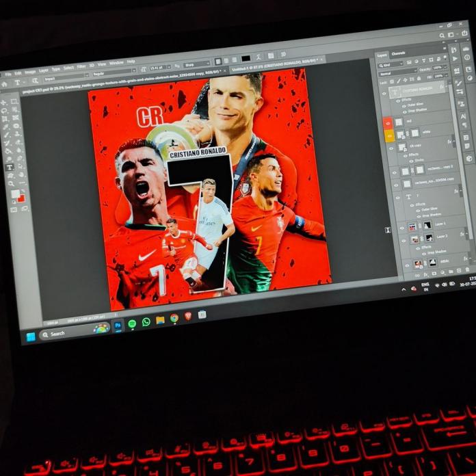
Task: Toggle Quick Mask mode icon
Action: (14, 209)
